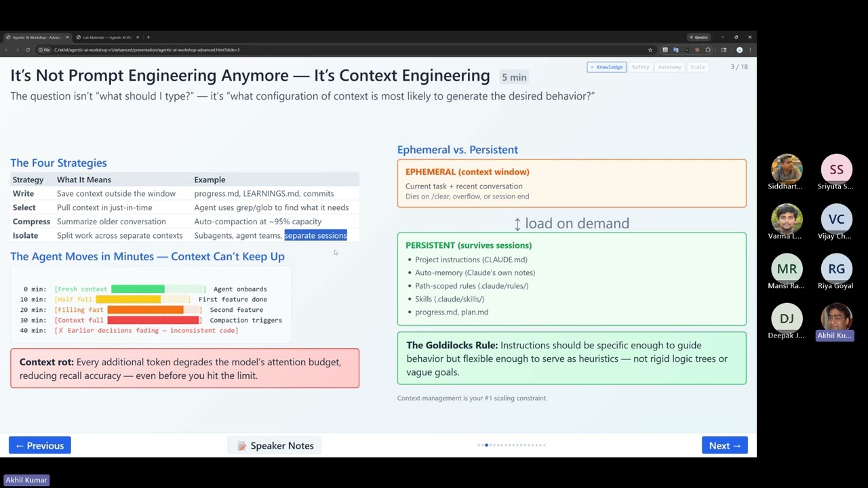Click the 'PERSISTENT (survives sessions)' heading
The image size is (868, 488).
click(469, 245)
